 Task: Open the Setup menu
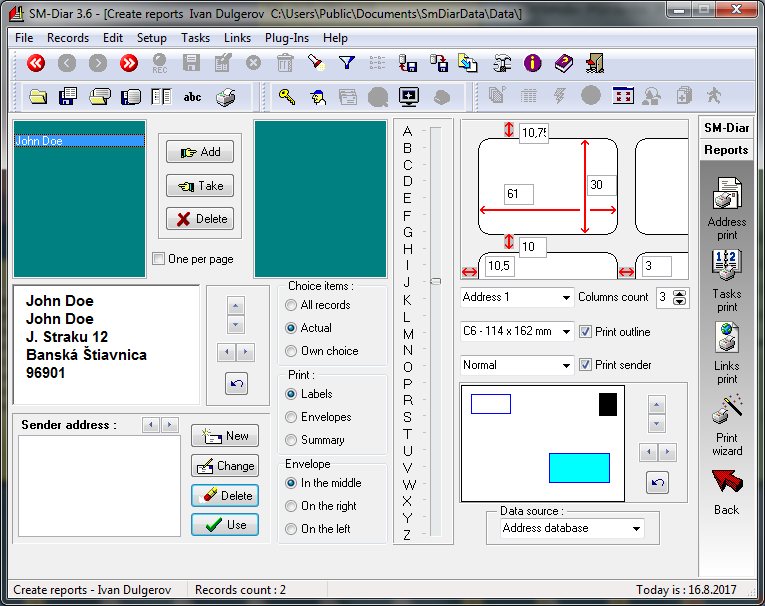(x=152, y=38)
